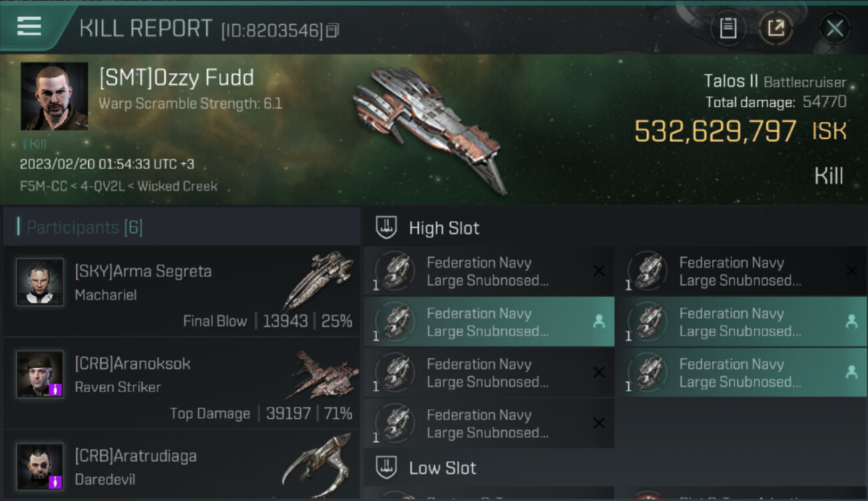Select first Federation Navy Large Snubnosed module
This screenshot has width=868, height=501.
click(x=489, y=272)
